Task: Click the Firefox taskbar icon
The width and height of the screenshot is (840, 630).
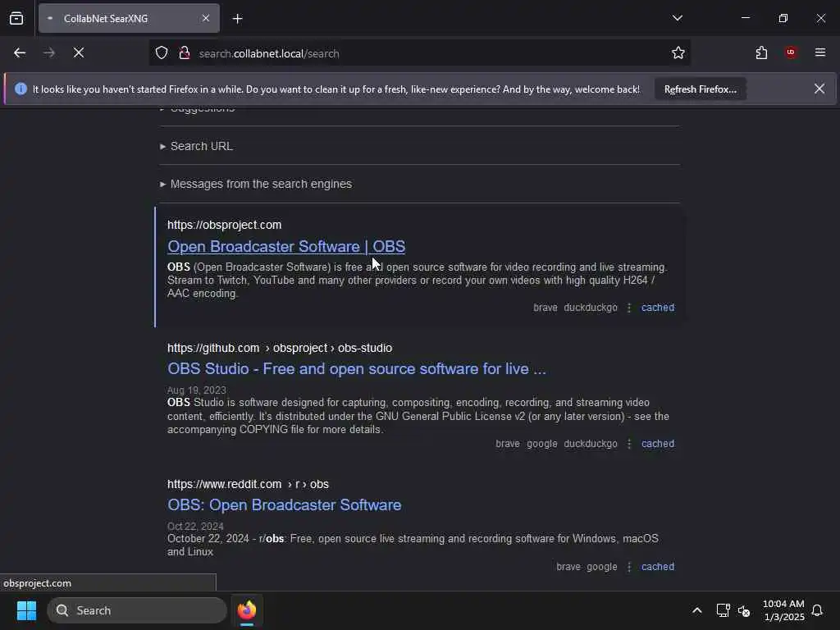Action: [x=247, y=610]
